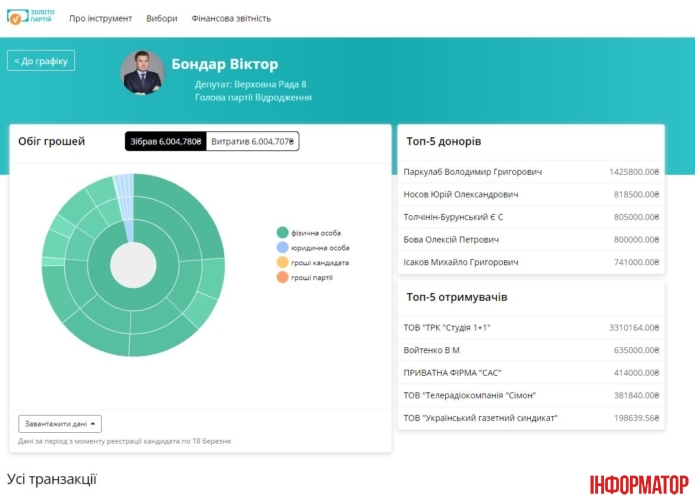
Task: Click the amount 800000.00
Action: [636, 240]
